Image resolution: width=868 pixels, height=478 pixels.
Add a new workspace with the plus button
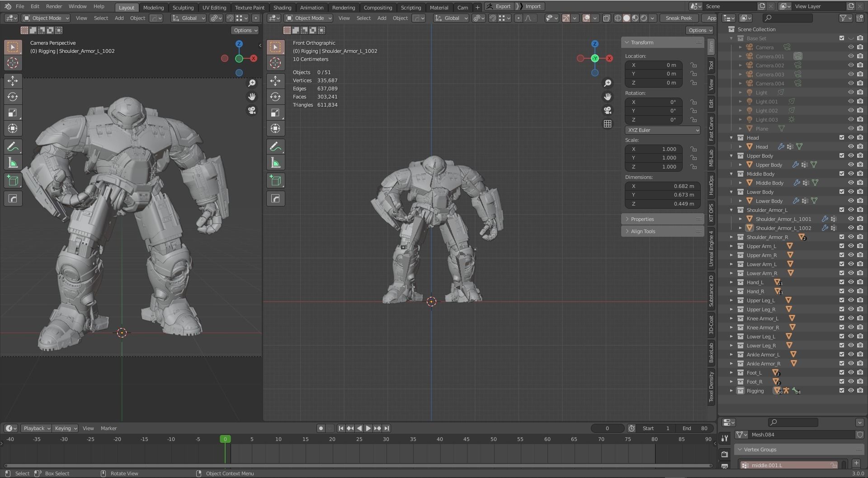click(477, 7)
